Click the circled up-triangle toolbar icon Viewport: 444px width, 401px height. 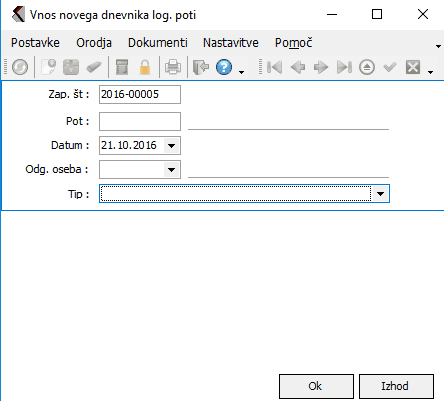[367, 67]
